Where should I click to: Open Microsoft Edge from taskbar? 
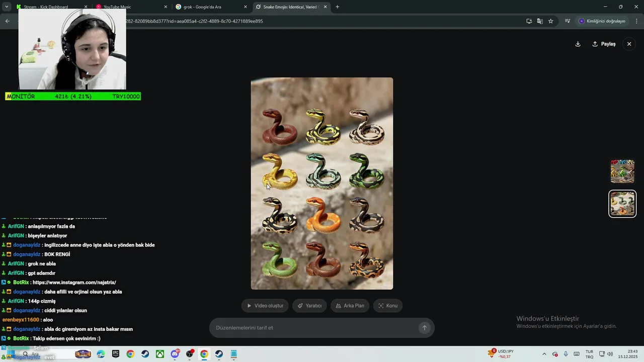(x=101, y=354)
